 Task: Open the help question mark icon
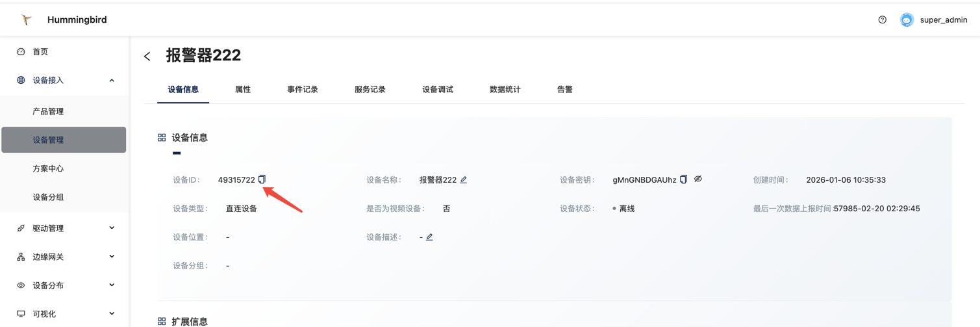[882, 20]
